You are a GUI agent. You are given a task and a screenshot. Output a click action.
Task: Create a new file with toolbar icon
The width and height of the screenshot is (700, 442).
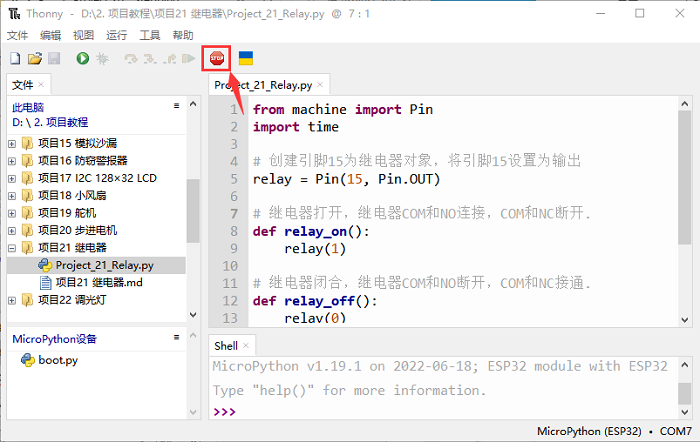[x=15, y=59]
